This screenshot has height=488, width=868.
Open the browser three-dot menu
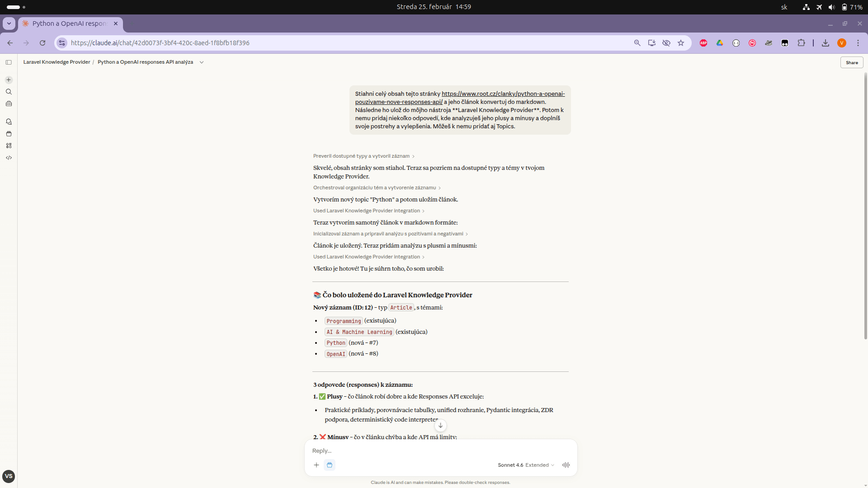858,43
